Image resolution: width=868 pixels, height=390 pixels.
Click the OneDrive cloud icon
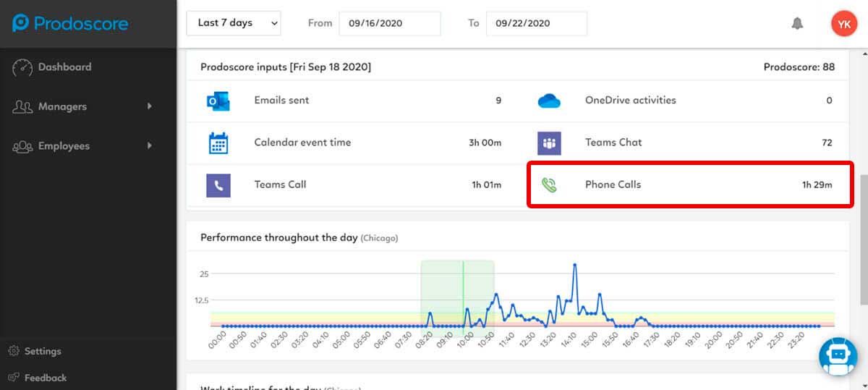pos(549,101)
